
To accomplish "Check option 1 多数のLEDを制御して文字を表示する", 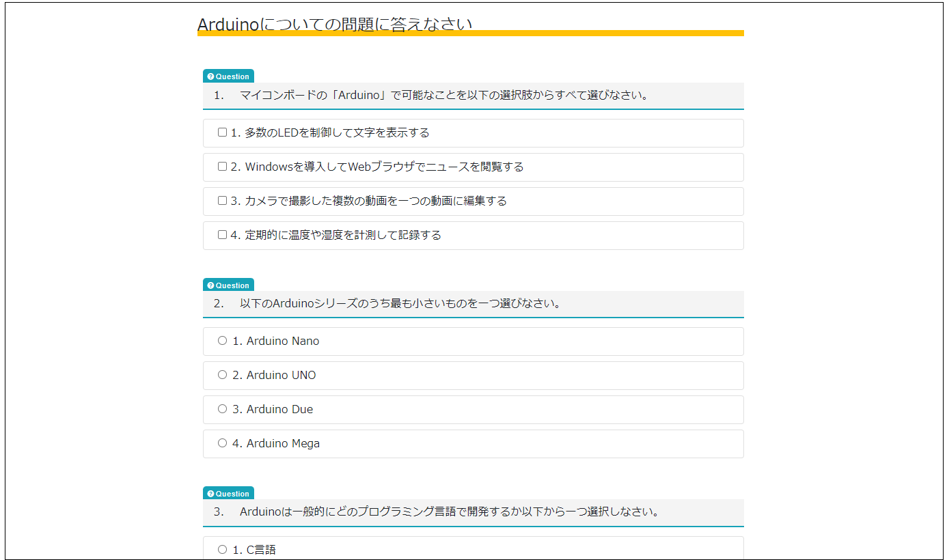I will [222, 132].
